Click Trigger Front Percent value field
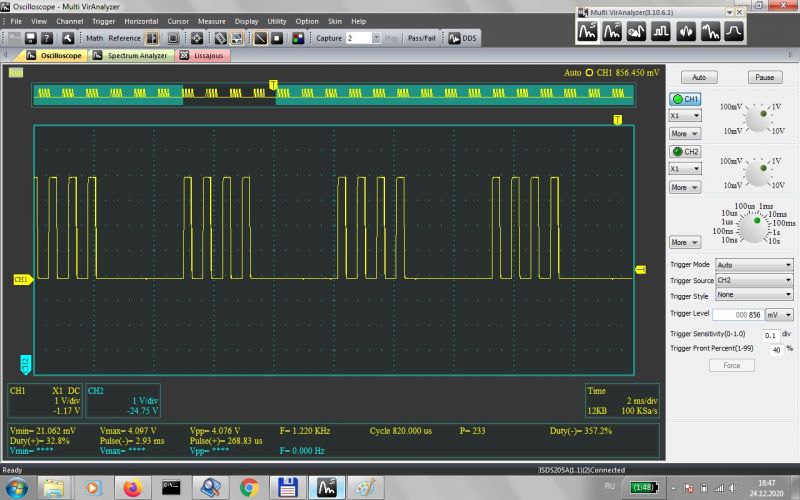Image resolution: width=800 pixels, height=500 pixels. (x=777, y=349)
